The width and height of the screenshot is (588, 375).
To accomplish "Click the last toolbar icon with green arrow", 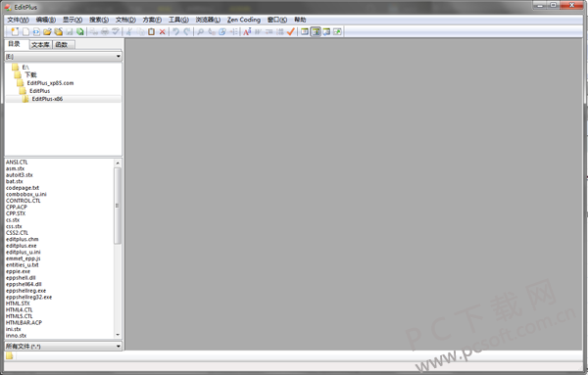I will point(337,32).
